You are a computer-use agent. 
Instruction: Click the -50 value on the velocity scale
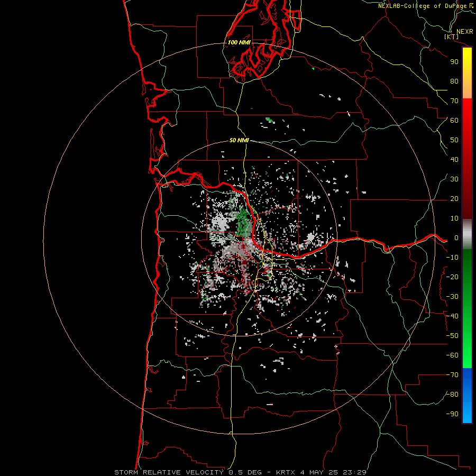[x=452, y=336]
